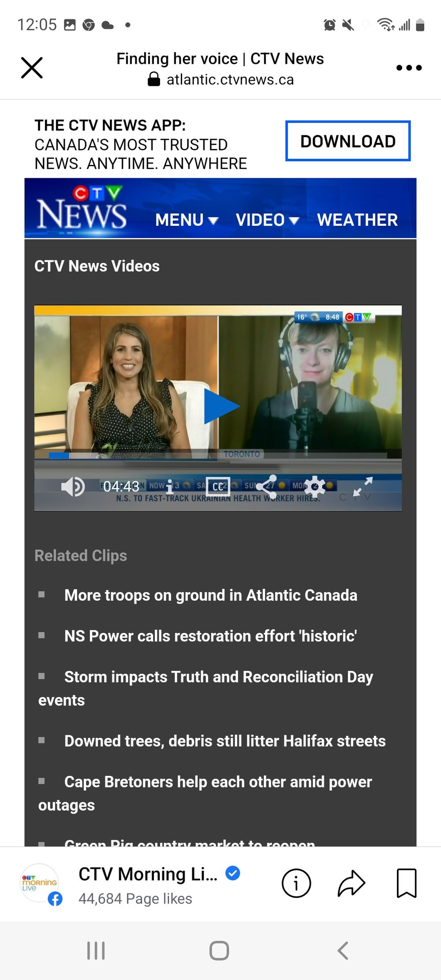Open 'More troops on ground in Atlantic Canada'

(x=211, y=595)
